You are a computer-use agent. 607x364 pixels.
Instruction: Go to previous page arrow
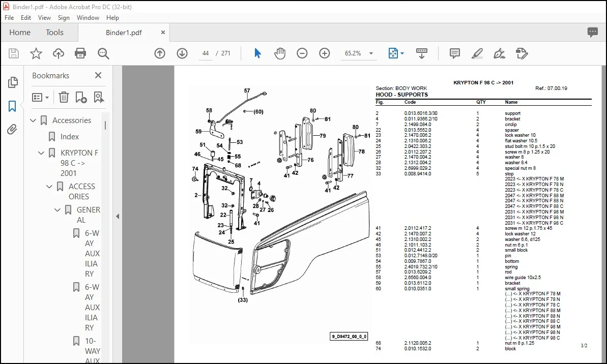159,53
